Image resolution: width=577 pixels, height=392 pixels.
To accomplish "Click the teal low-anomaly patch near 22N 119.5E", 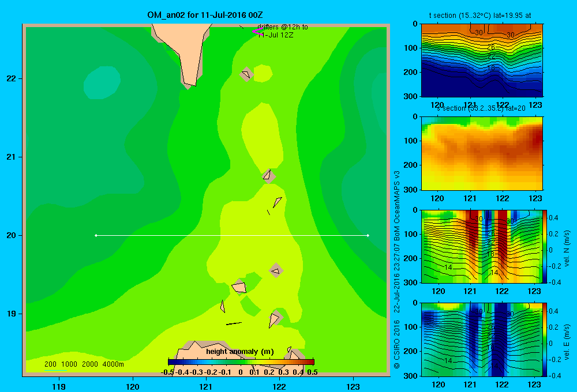I will click(x=102, y=83).
